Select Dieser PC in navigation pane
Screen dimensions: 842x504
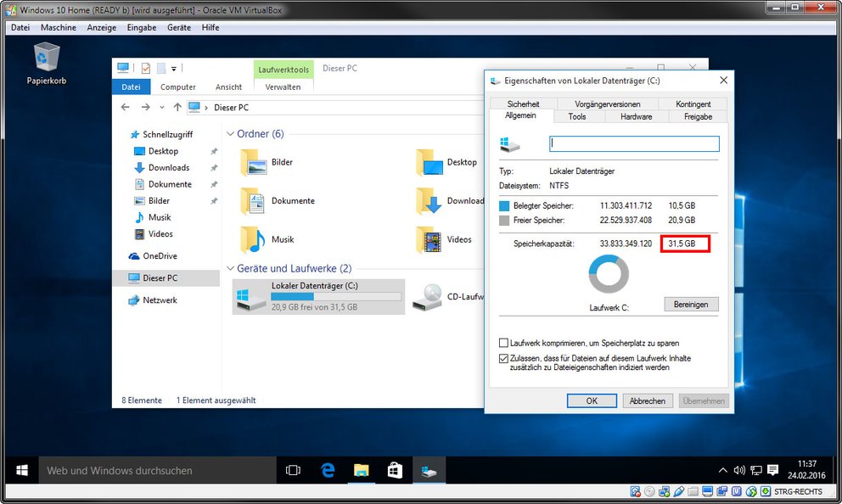point(166,278)
